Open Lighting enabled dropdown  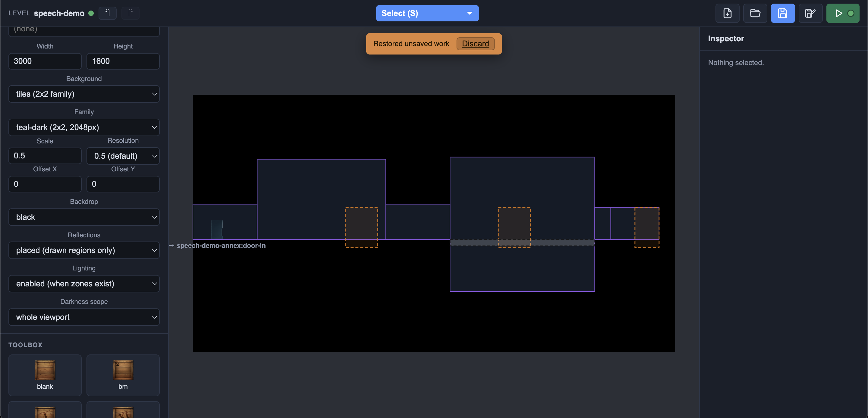pyautogui.click(x=84, y=283)
